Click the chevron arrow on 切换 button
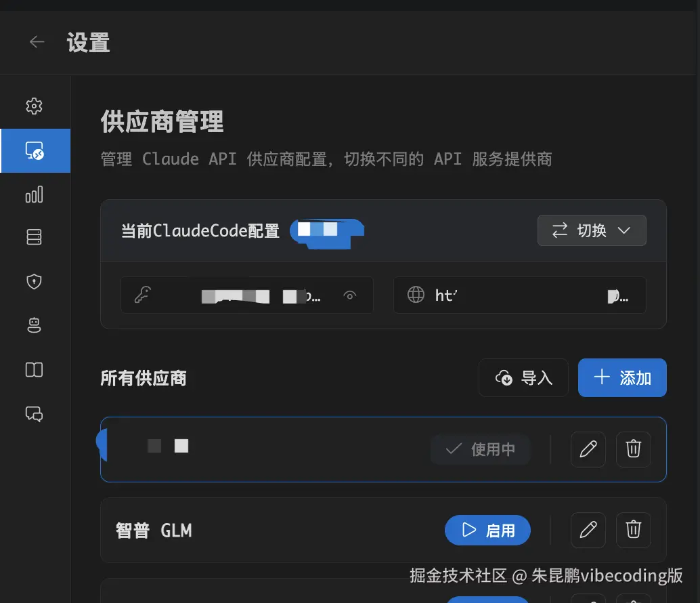700x603 pixels. (624, 230)
